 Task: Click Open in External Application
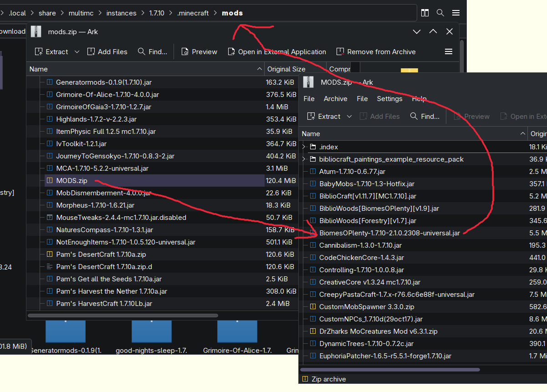tap(277, 52)
